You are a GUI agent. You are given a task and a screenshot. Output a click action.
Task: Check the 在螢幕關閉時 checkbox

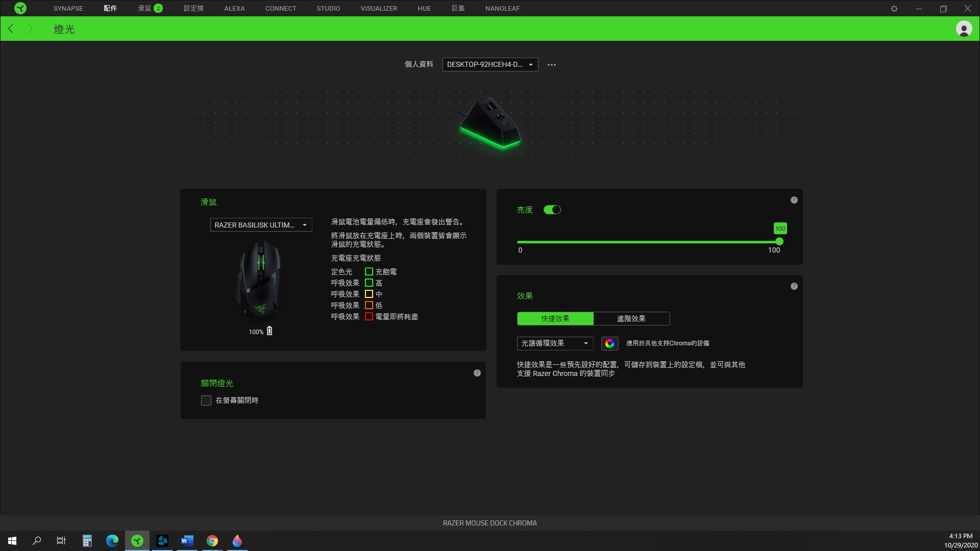(206, 400)
